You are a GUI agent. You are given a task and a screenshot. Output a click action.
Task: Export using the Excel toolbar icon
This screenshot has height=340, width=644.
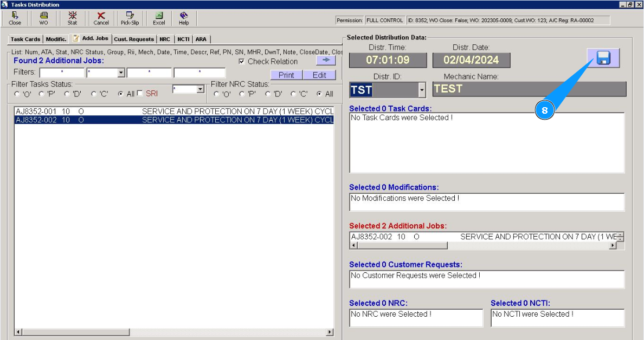tap(159, 18)
